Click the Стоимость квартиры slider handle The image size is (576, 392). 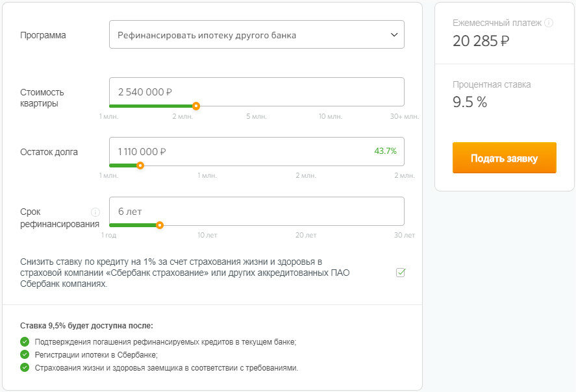[x=196, y=106]
